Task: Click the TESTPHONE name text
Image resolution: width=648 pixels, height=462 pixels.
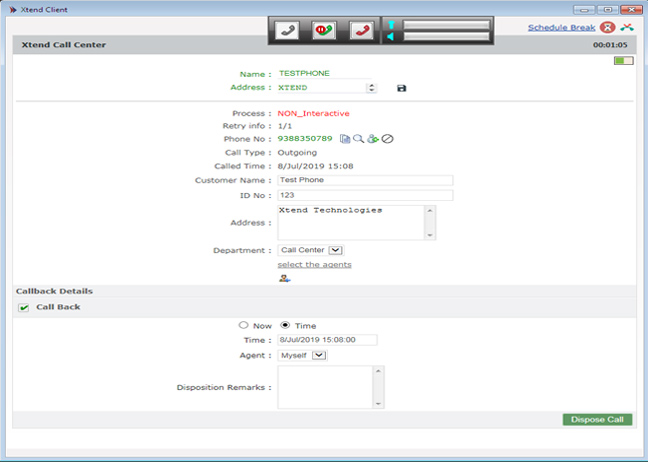Action: click(304, 73)
